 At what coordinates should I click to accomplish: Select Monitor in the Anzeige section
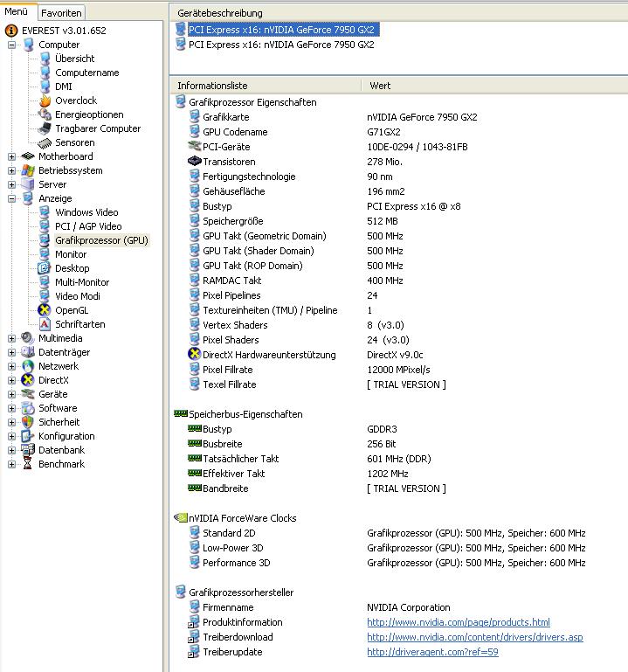71,254
